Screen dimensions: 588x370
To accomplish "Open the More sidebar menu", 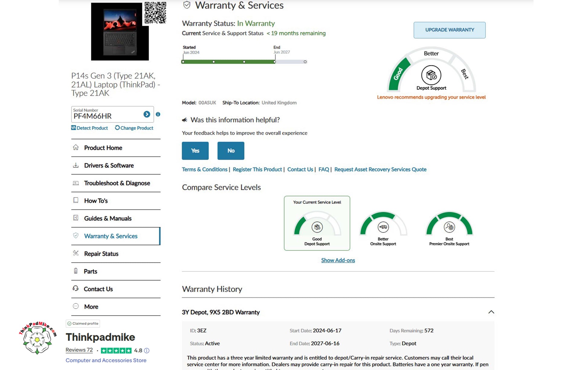I will pyautogui.click(x=91, y=307).
